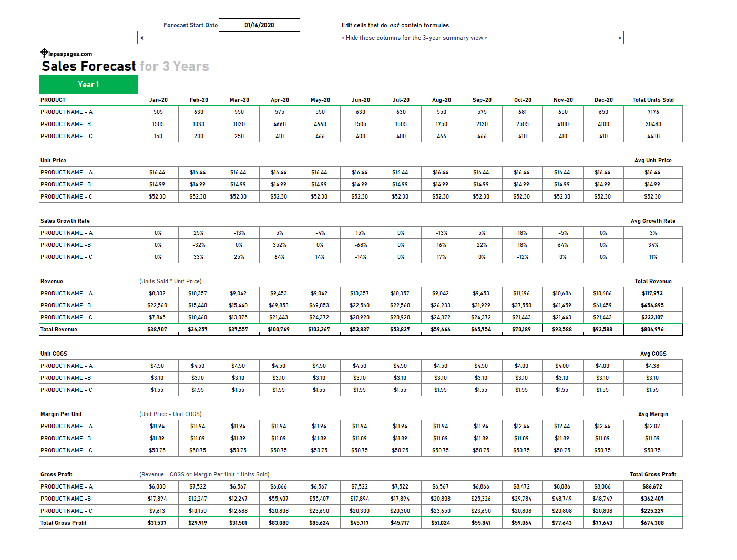Select the PRODUCT column header
Image resolution: width=737 pixels, height=560 pixels.
[x=53, y=100]
